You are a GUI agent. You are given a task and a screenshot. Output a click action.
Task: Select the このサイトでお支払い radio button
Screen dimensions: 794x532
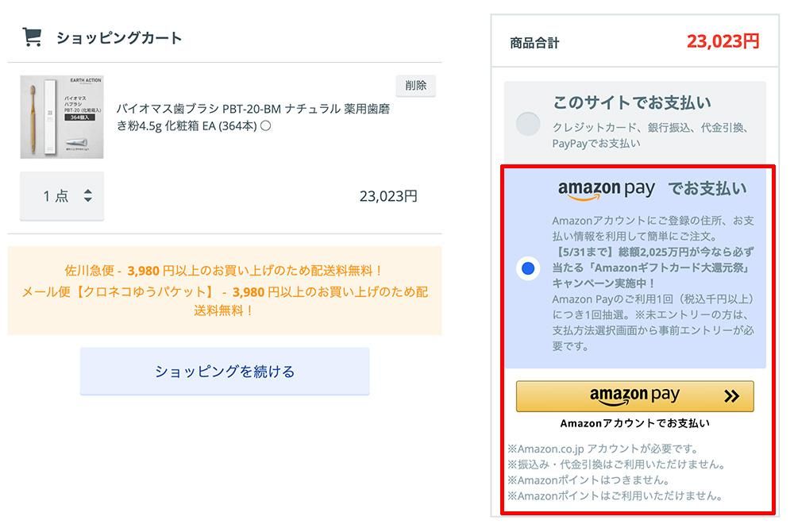click(x=528, y=124)
